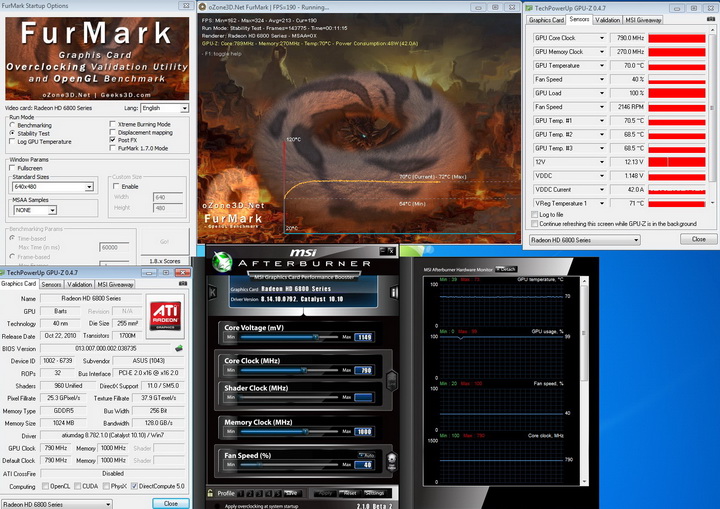The height and width of the screenshot is (509, 720).
Task: Open the Standard Sizes 640x480 dropdown
Action: pyautogui.click(x=53, y=187)
